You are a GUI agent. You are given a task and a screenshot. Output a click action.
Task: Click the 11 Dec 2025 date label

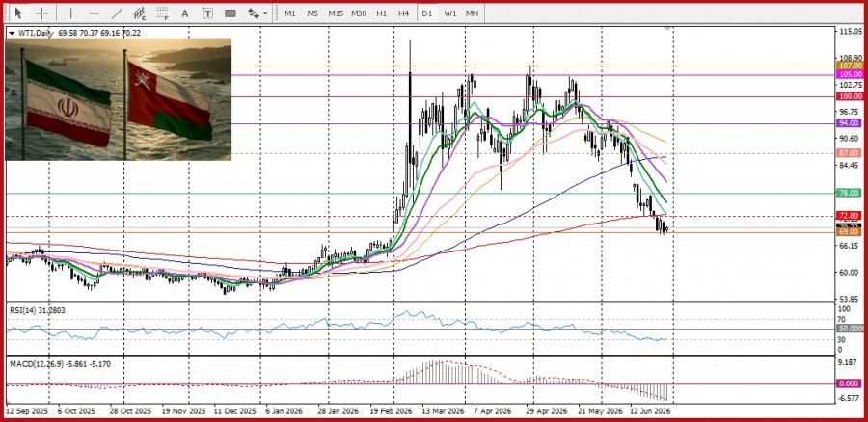pyautogui.click(x=234, y=411)
